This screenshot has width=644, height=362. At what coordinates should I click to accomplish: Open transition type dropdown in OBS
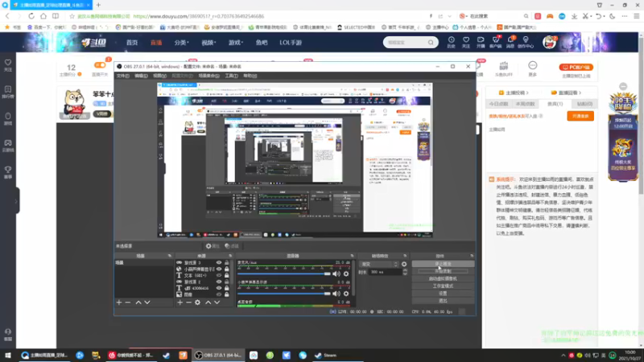(379, 265)
